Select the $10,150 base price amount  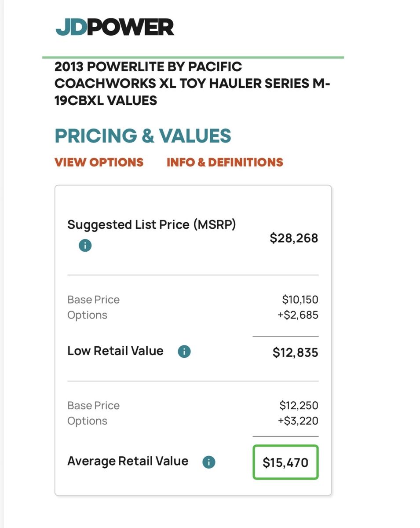click(x=300, y=300)
